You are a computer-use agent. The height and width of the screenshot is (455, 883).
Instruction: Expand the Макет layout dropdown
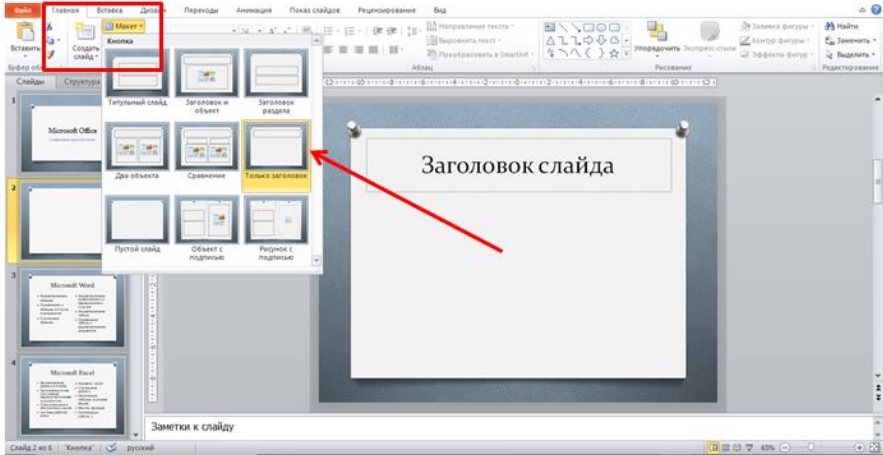point(124,26)
